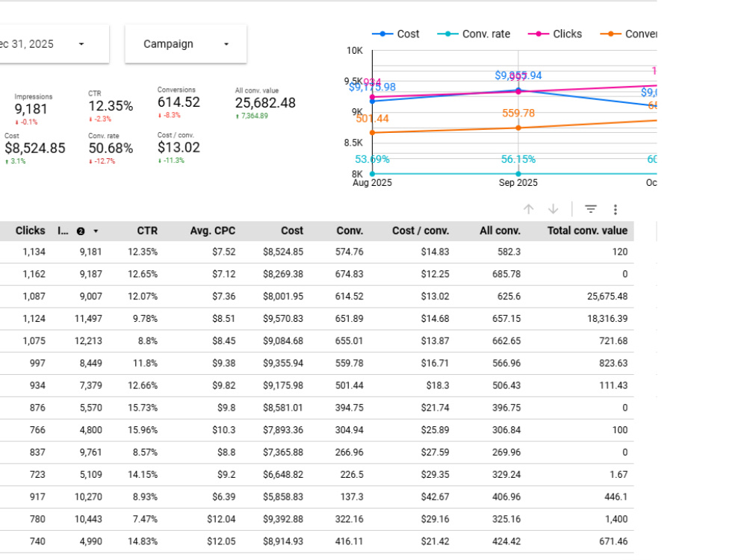Select the conv. cell 266.96
The height and width of the screenshot is (560, 747).
[349, 452]
